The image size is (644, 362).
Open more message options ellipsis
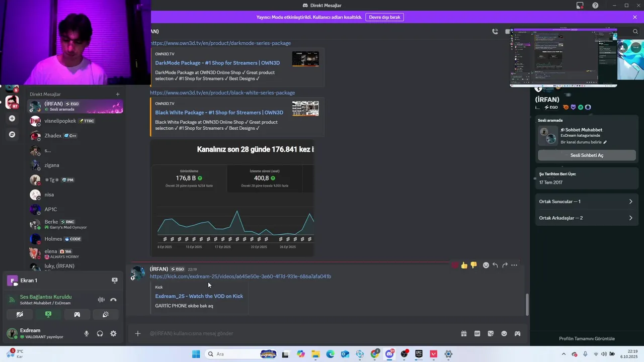pos(514,265)
